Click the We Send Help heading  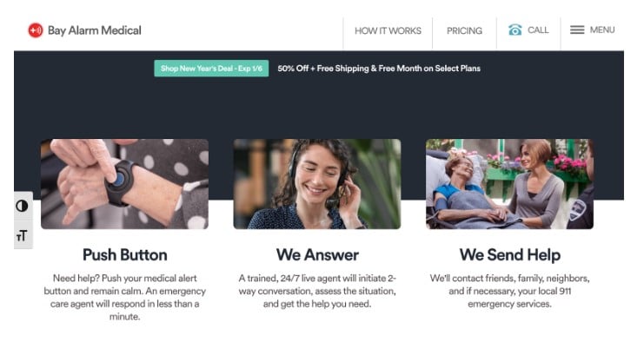tap(509, 255)
